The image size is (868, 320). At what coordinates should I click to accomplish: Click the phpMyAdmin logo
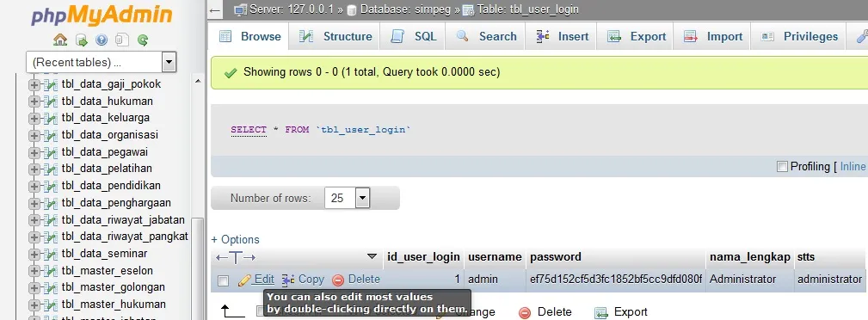pos(102,15)
